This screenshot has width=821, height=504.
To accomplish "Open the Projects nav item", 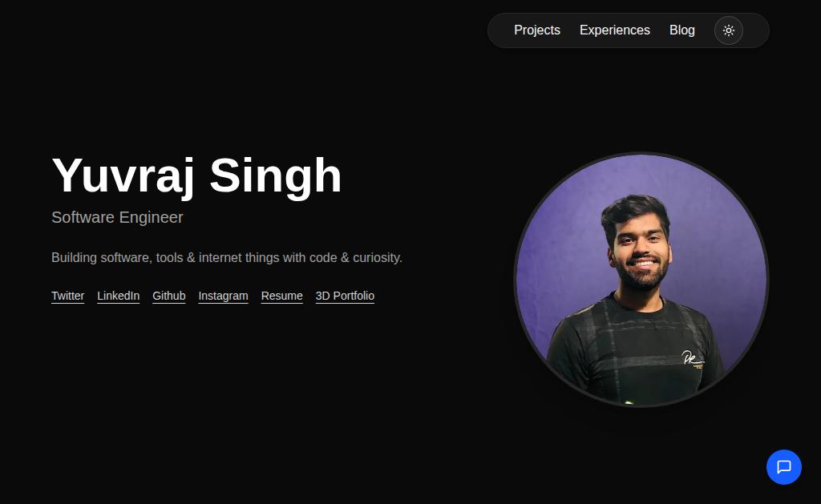I will point(536,30).
